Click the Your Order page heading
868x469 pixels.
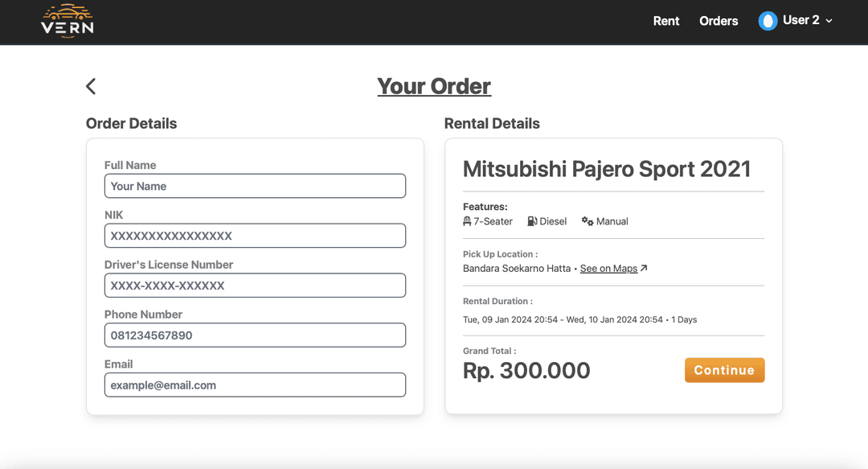tap(434, 86)
